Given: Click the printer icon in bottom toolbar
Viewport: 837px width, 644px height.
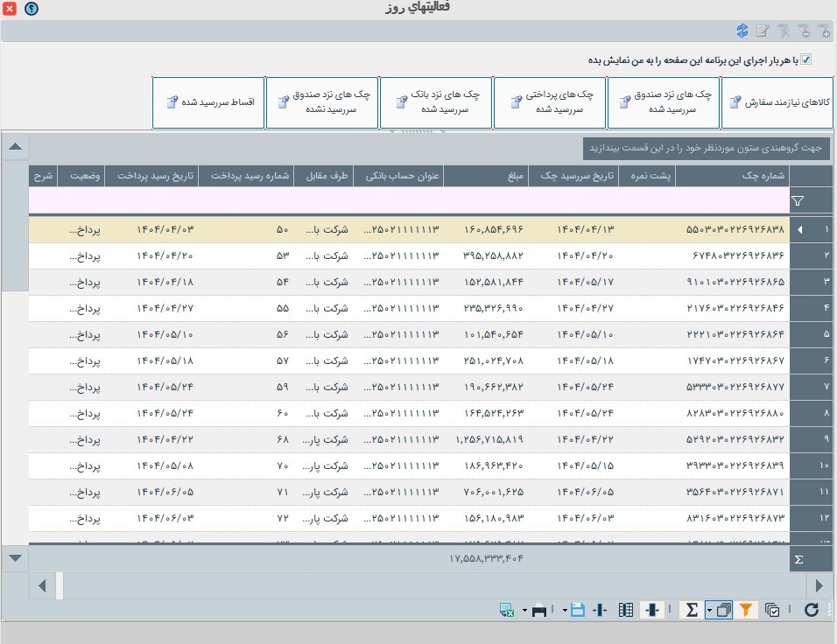Looking at the screenshot, I should coord(539,611).
